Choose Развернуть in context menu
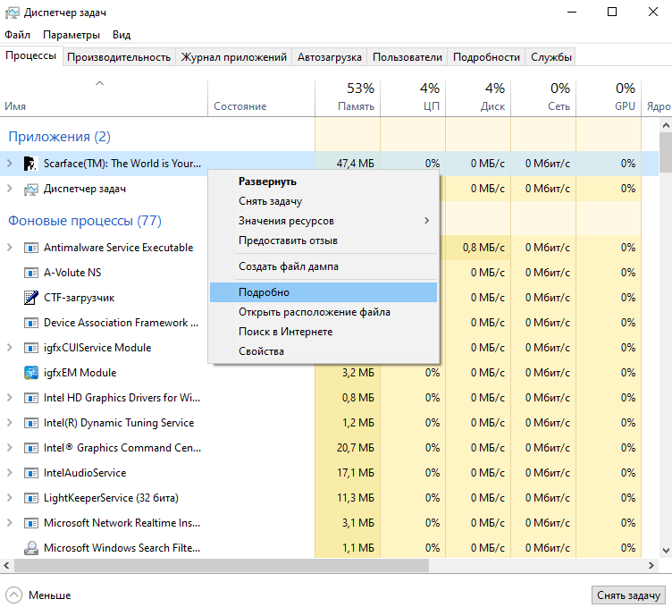This screenshot has height=616, width=672. coord(323,181)
